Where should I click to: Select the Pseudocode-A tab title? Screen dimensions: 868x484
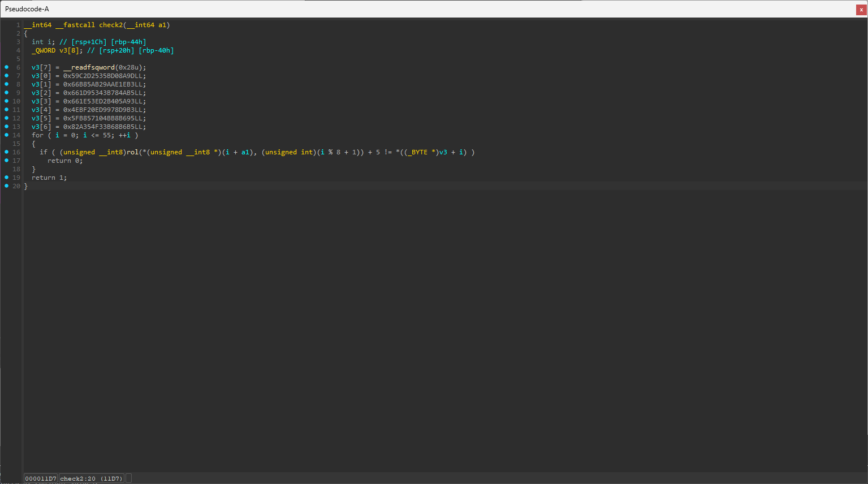(27, 9)
